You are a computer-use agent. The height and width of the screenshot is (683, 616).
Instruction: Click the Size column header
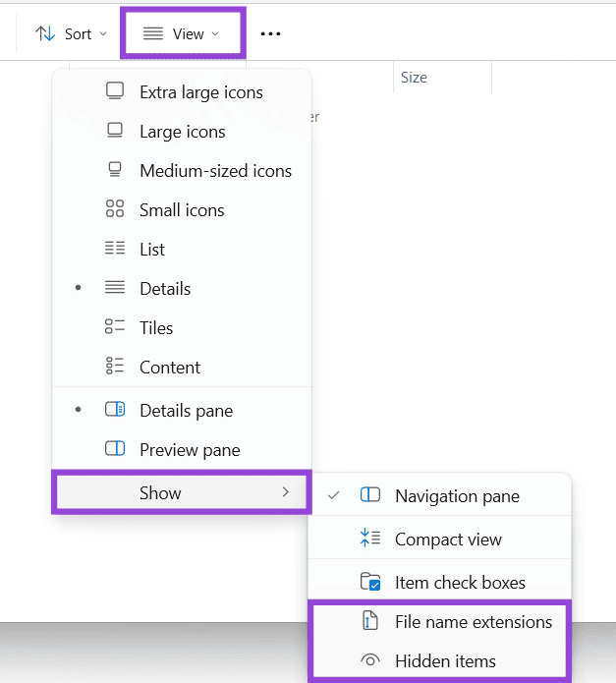[414, 78]
